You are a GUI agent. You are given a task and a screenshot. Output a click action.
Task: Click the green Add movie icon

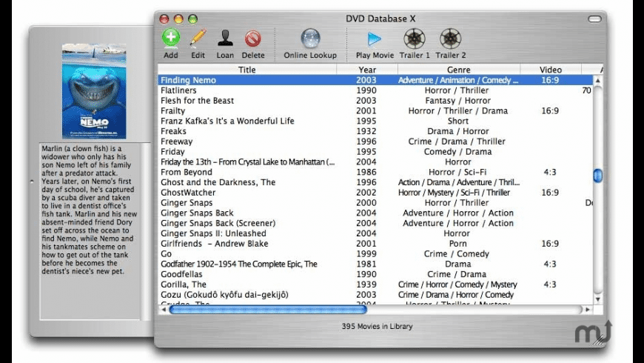point(170,39)
